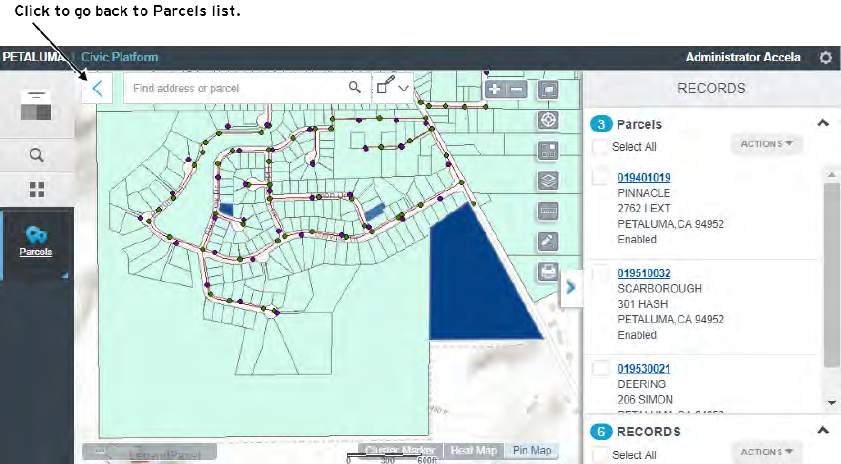841x464 pixels.
Task: Collapse the Parcels section
Action: (823, 123)
